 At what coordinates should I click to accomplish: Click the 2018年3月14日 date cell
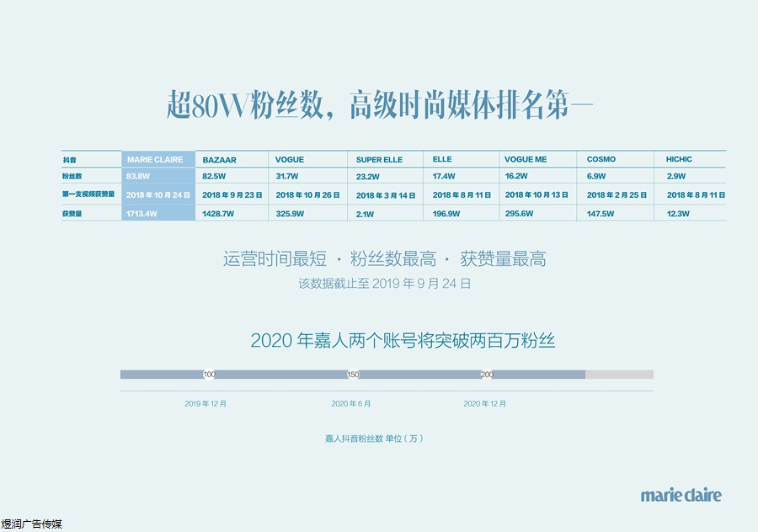[x=385, y=195]
